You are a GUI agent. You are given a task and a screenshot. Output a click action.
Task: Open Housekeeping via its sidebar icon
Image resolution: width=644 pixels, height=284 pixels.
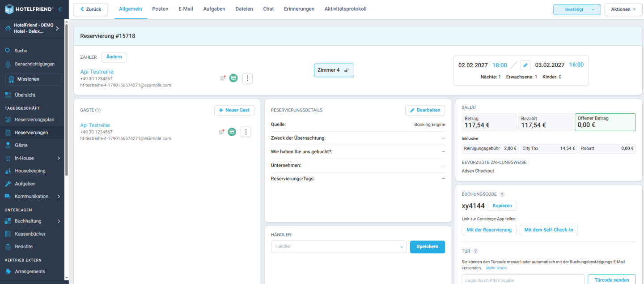coord(8,171)
